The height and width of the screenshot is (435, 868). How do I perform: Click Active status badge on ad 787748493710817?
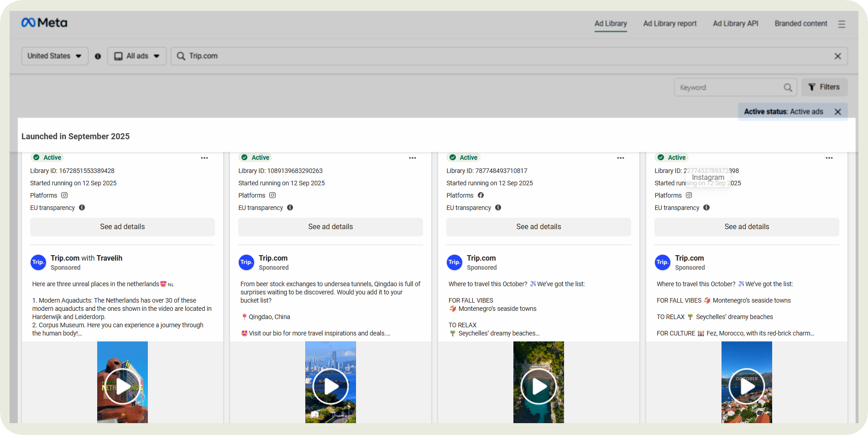pyautogui.click(x=463, y=157)
